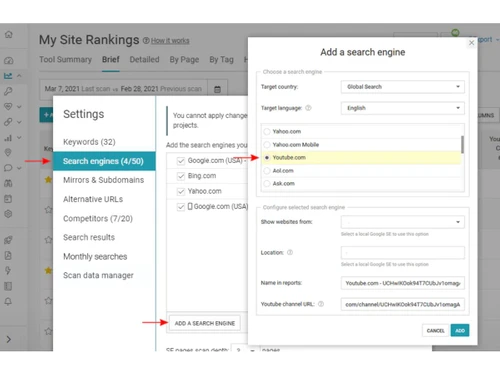Open the binoculars icon in sidebar

coord(8,183)
